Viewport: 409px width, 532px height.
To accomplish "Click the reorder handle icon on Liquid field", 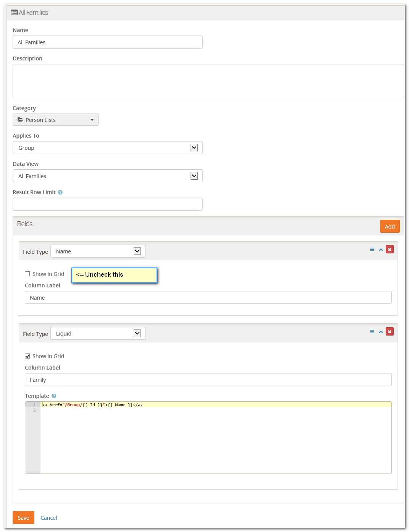I will (x=372, y=332).
